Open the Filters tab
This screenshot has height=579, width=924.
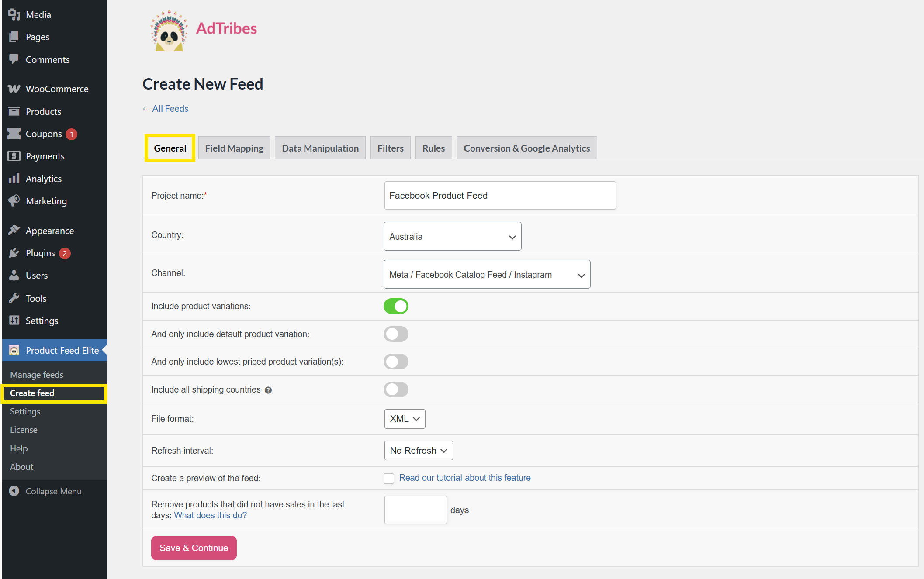click(x=390, y=148)
